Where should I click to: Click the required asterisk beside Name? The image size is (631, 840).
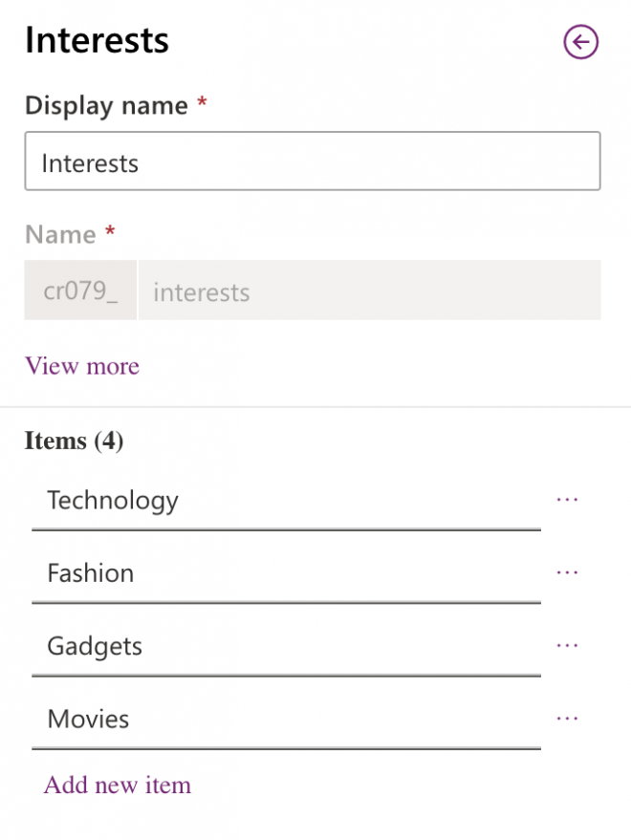point(110,233)
